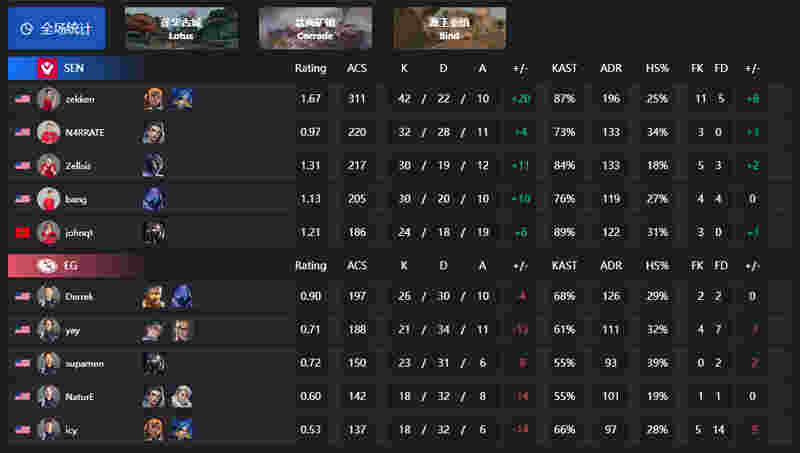800x453 pixels.
Task: Sort SEN table by Rating column
Action: pyautogui.click(x=310, y=68)
